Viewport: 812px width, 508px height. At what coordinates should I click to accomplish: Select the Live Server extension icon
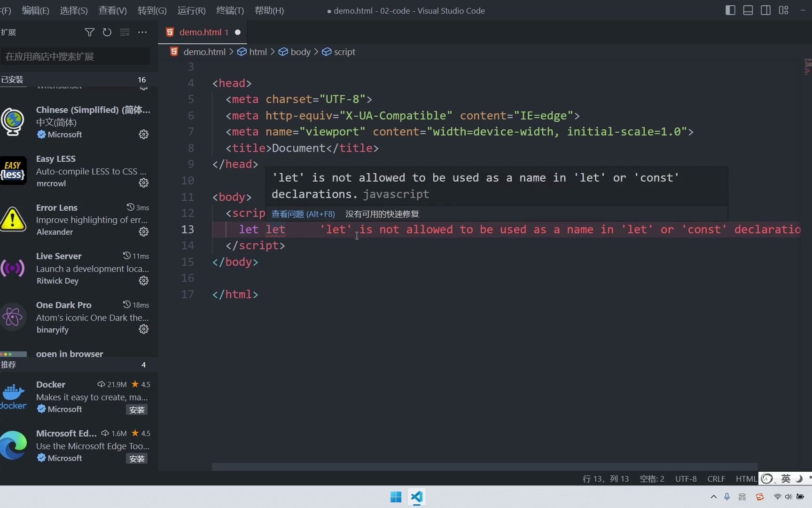13,268
